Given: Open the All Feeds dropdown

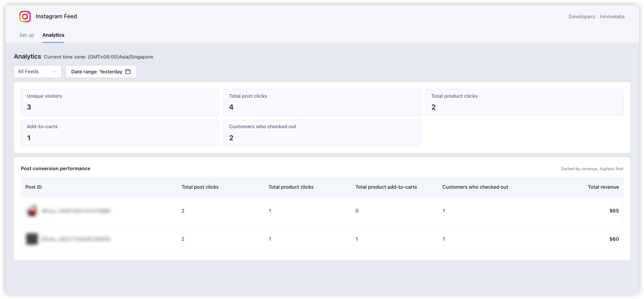Looking at the screenshot, I should (38, 71).
